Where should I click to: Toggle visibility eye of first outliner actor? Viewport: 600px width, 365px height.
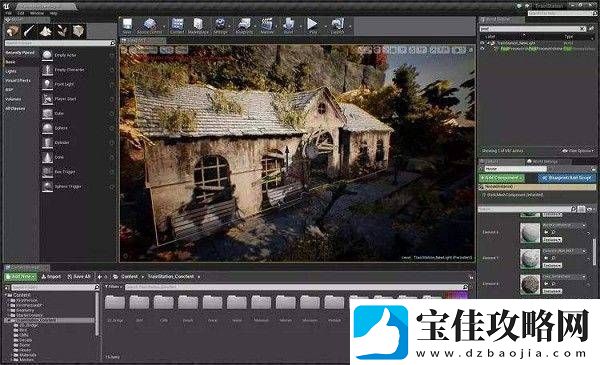click(483, 43)
